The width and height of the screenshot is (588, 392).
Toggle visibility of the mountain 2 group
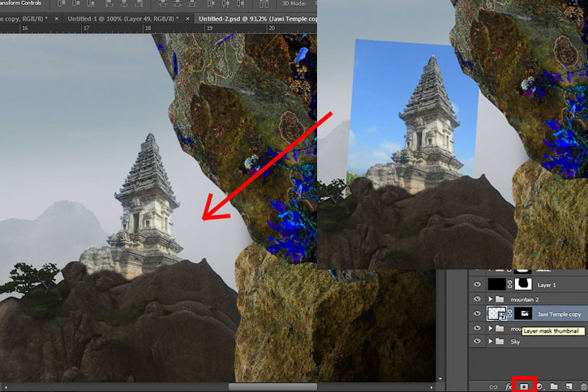coord(477,299)
